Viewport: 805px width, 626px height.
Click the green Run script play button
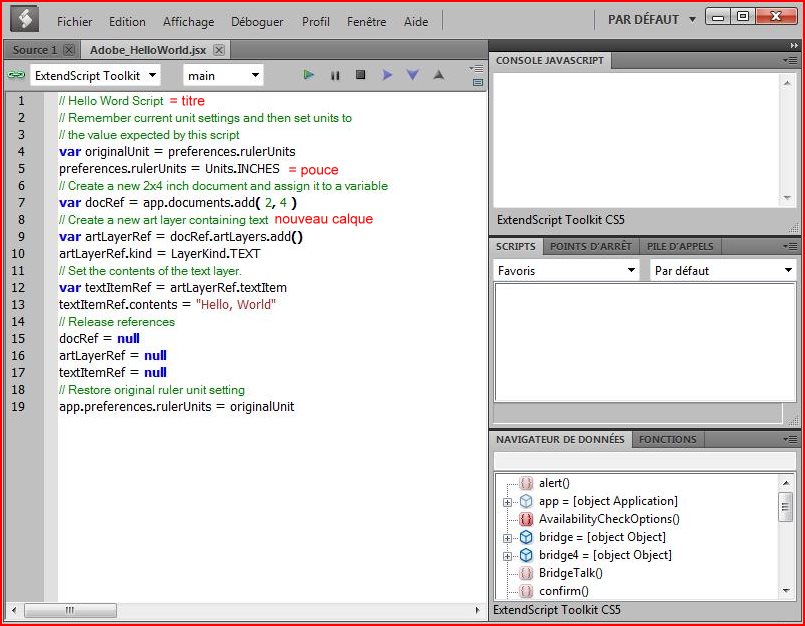click(x=309, y=75)
